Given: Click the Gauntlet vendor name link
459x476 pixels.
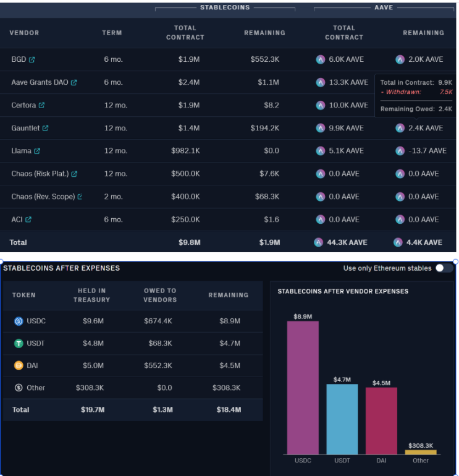Looking at the screenshot, I should pos(25,129).
